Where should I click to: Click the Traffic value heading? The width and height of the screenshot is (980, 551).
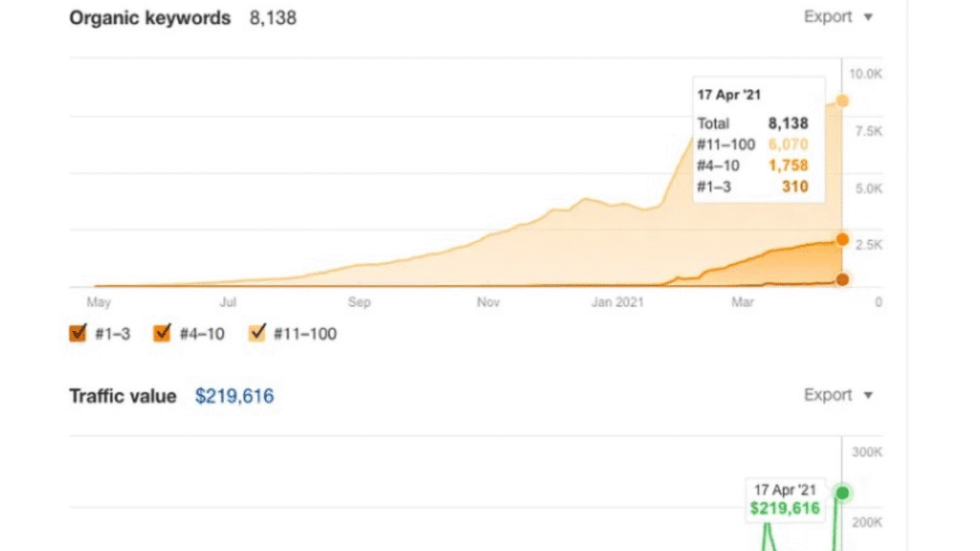pyautogui.click(x=122, y=396)
